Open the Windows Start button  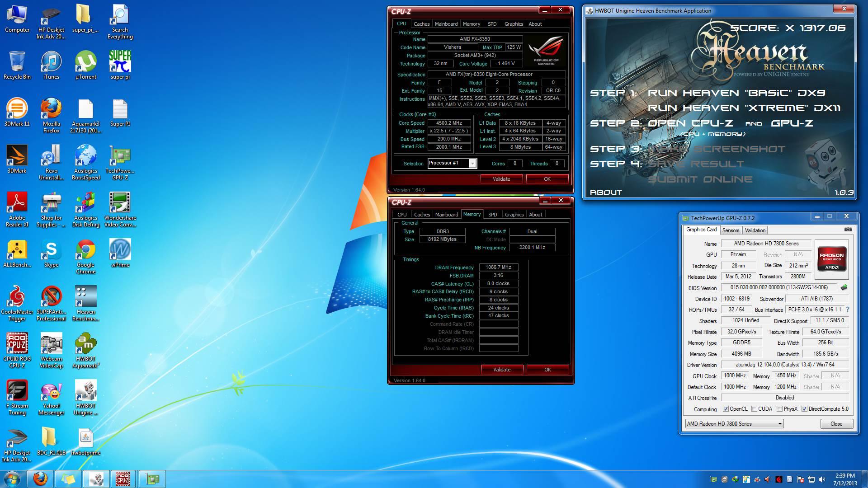pos(12,479)
